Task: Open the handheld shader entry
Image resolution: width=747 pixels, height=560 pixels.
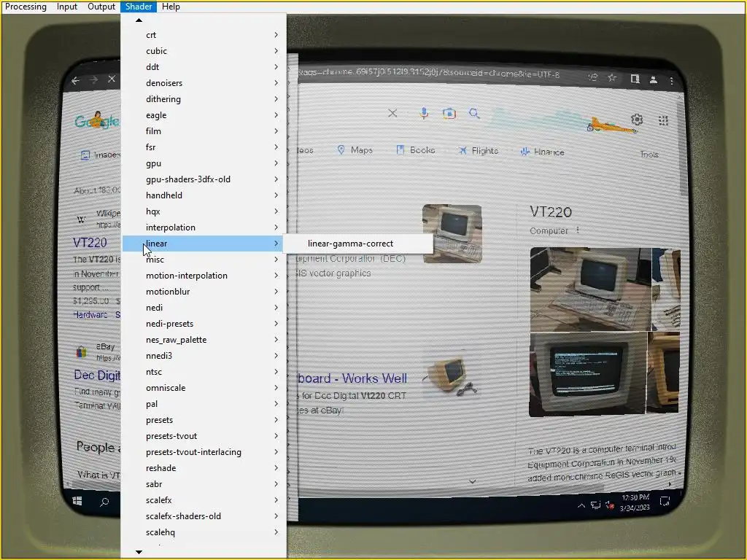Action: tap(204, 195)
